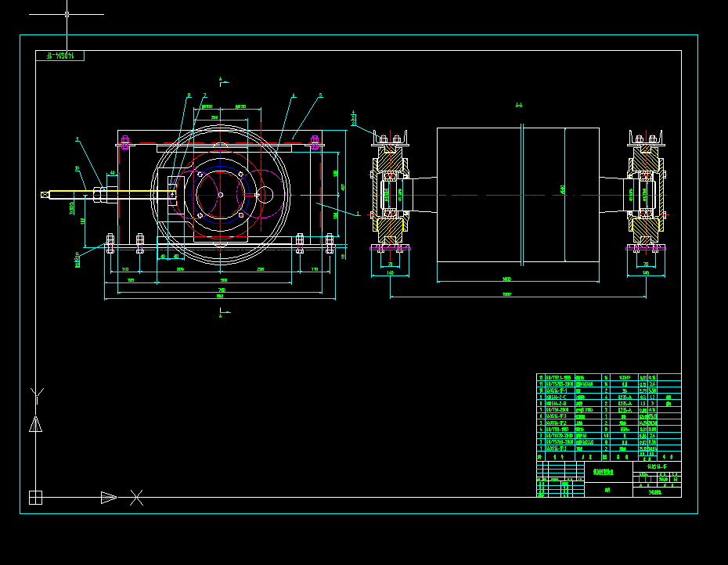The width and height of the screenshot is (728, 565).
Task: Click the lower section cut marker A
Action: tap(221, 315)
